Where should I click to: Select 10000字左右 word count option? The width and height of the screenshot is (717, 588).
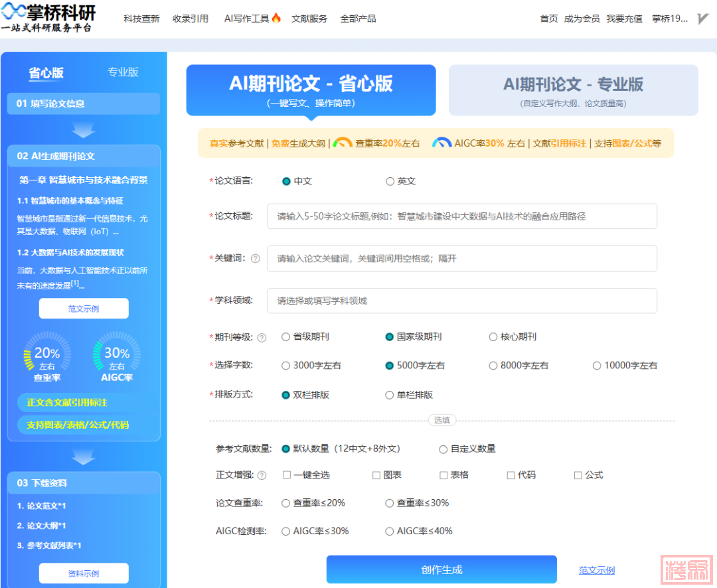(x=597, y=366)
